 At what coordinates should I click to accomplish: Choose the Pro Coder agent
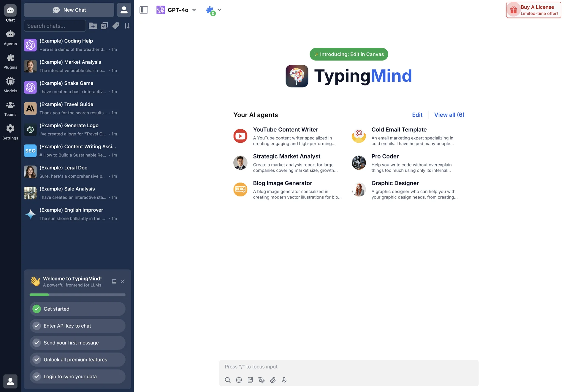pyautogui.click(x=407, y=163)
